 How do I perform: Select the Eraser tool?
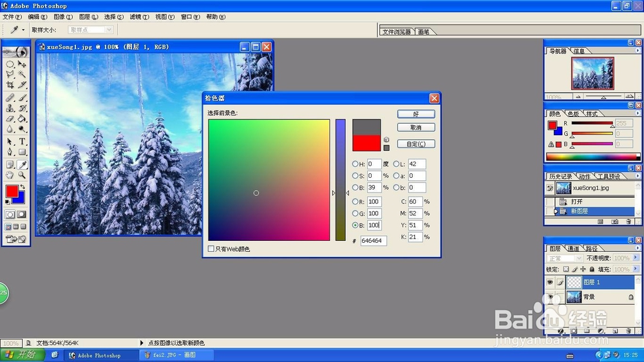click(10, 119)
